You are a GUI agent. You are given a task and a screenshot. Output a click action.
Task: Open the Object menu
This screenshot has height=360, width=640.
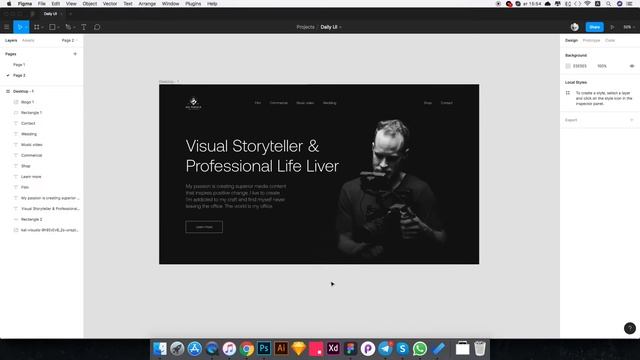tap(90, 4)
